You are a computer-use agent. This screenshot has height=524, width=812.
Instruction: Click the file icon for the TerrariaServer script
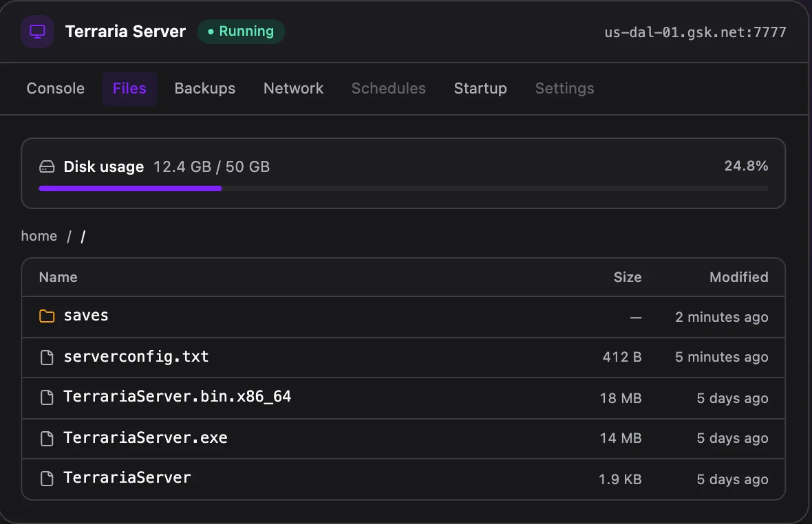[47, 479]
